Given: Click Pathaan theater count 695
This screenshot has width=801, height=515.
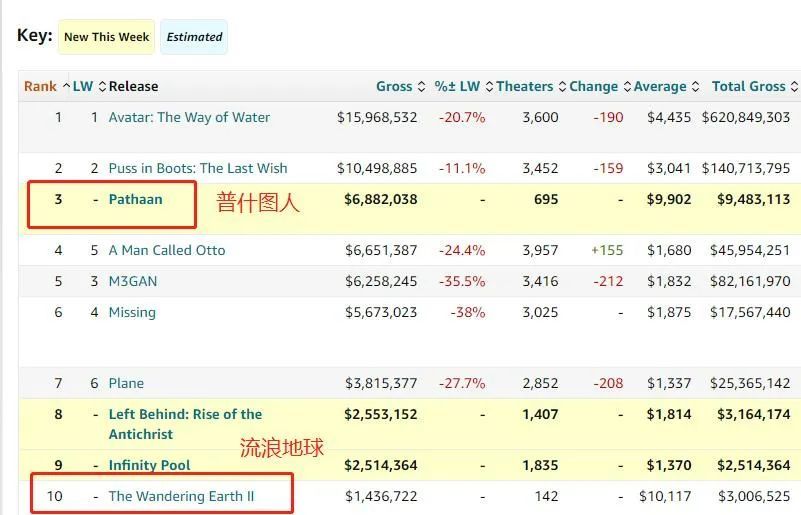Looking at the screenshot, I should 546,199.
